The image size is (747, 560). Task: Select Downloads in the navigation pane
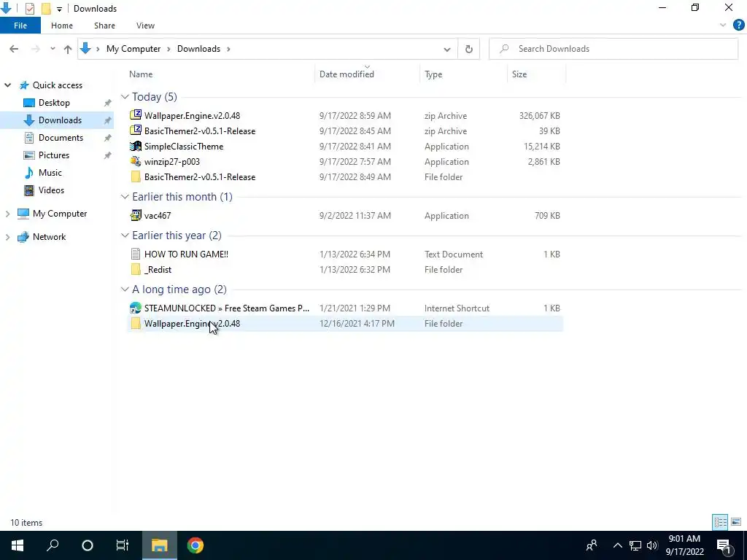coord(57,120)
